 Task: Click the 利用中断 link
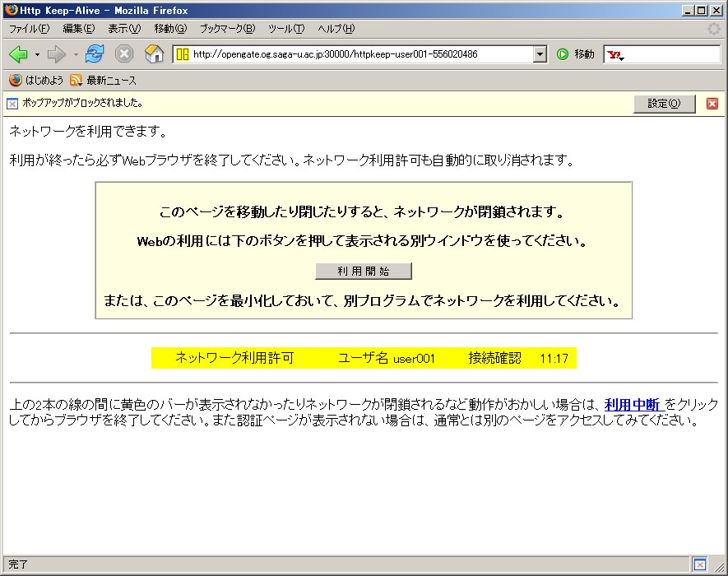pos(633,406)
